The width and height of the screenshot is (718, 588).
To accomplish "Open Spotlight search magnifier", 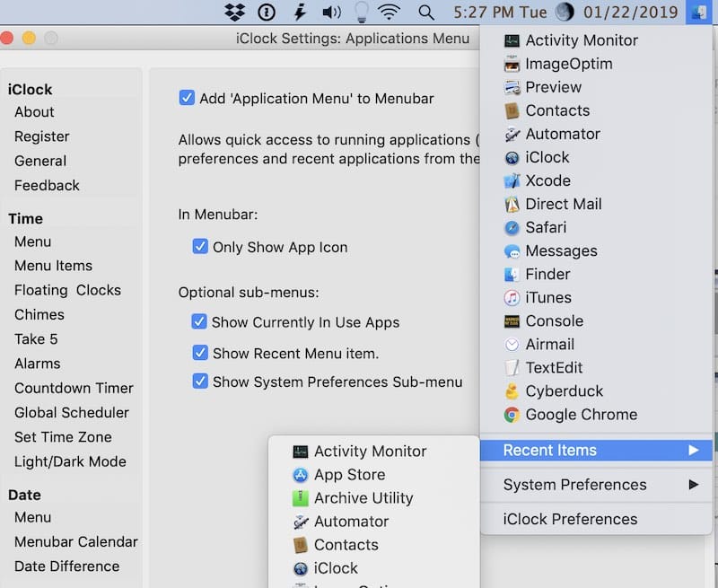I will 426,13.
